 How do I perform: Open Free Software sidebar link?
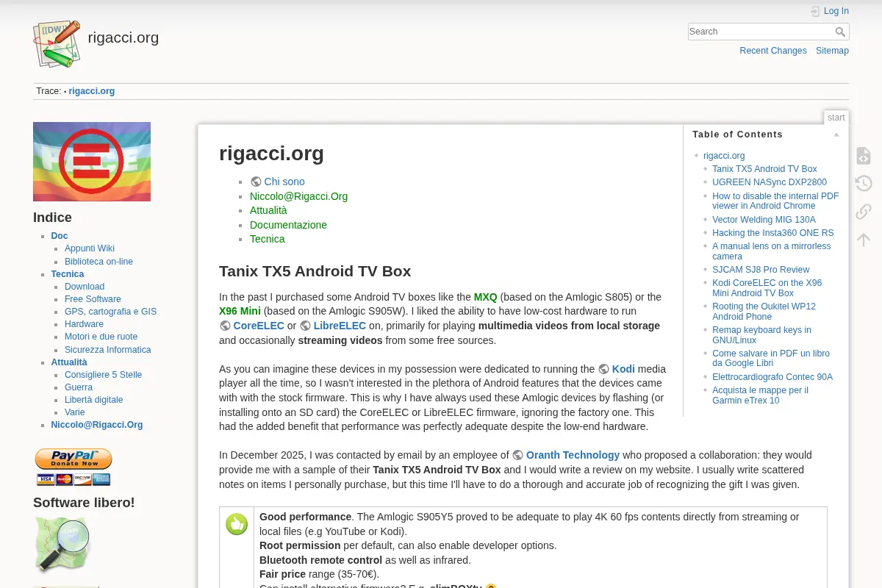93,299
